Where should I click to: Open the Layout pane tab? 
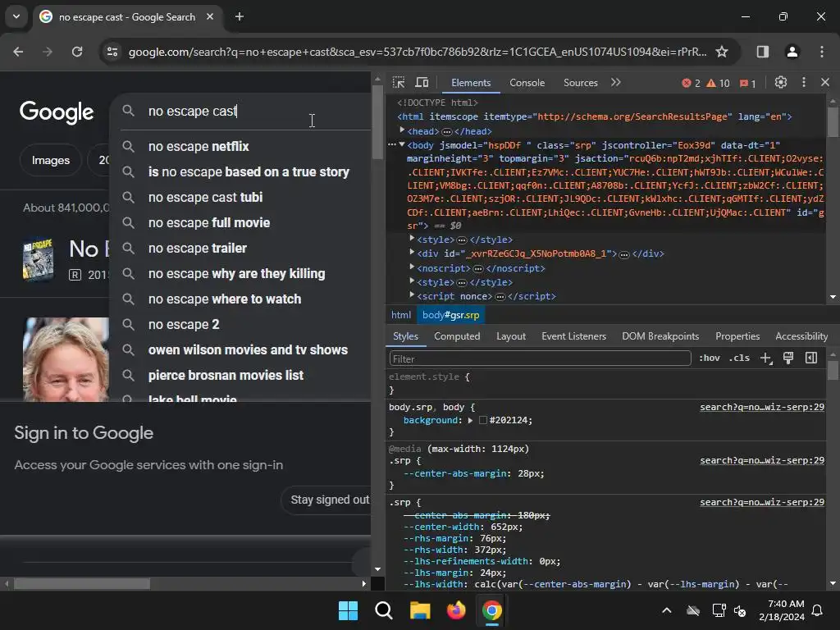pos(510,336)
